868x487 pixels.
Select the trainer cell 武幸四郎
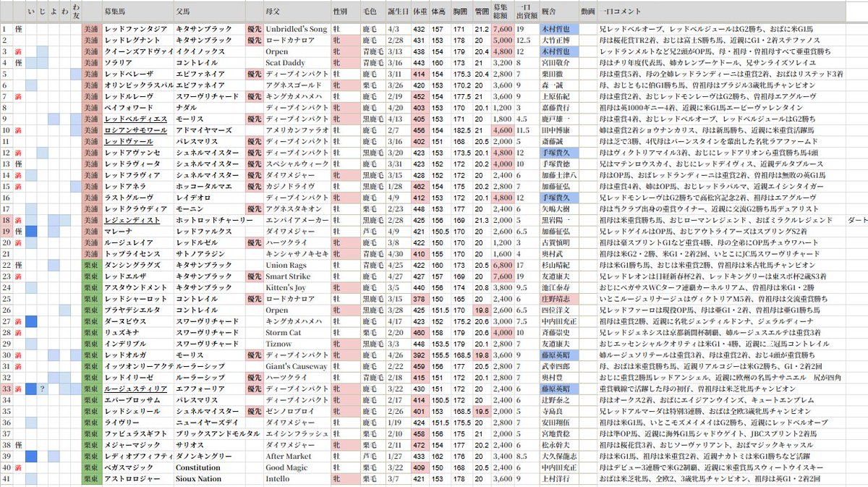(x=556, y=366)
